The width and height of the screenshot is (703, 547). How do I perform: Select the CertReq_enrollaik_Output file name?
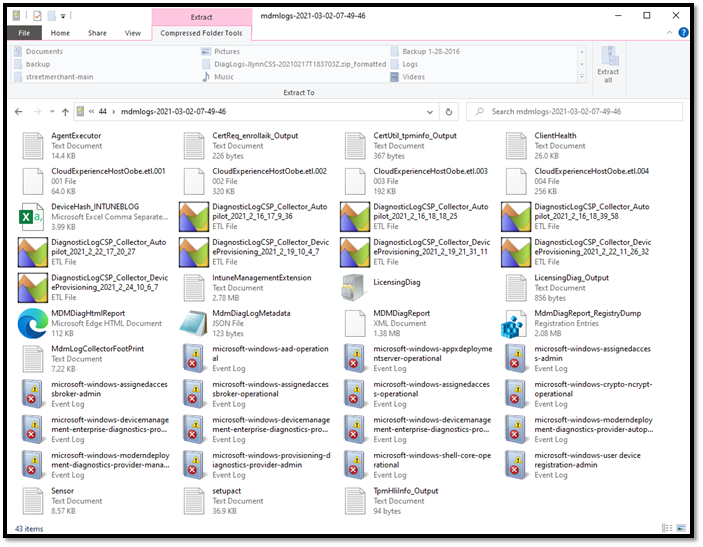(255, 135)
